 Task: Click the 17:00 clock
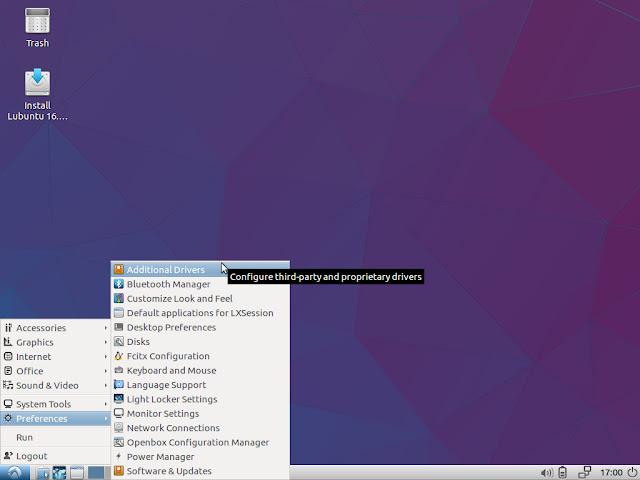pyautogui.click(x=611, y=473)
